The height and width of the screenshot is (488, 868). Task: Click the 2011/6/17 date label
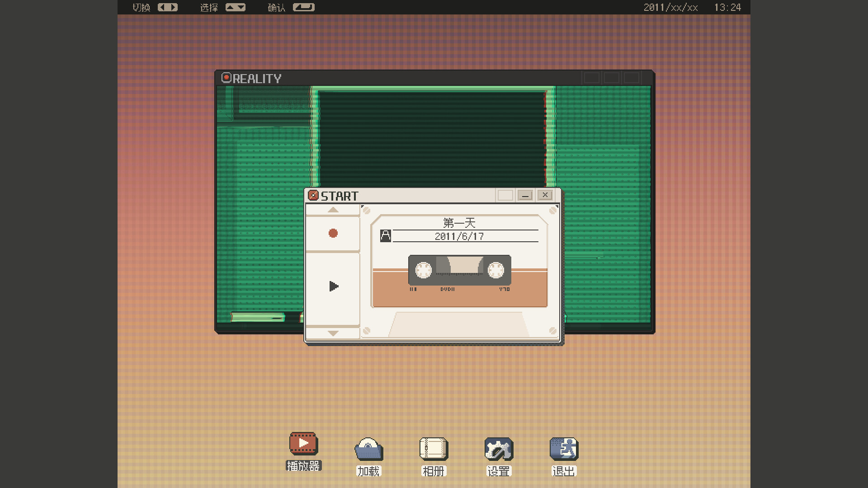[x=459, y=236]
